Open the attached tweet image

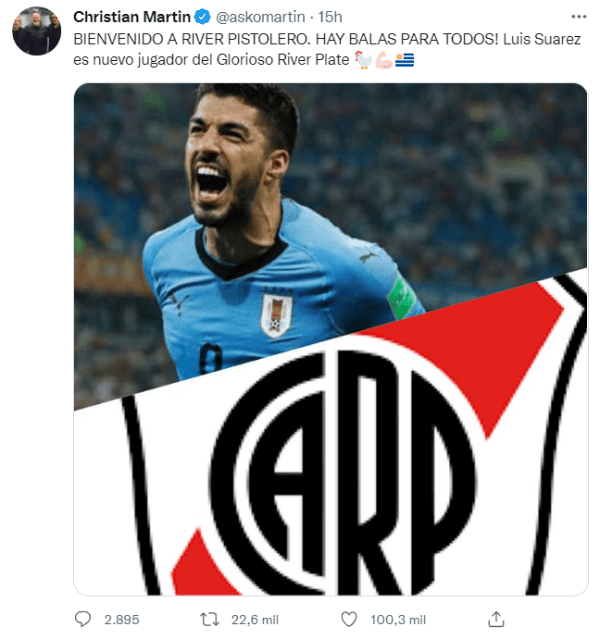(331, 339)
